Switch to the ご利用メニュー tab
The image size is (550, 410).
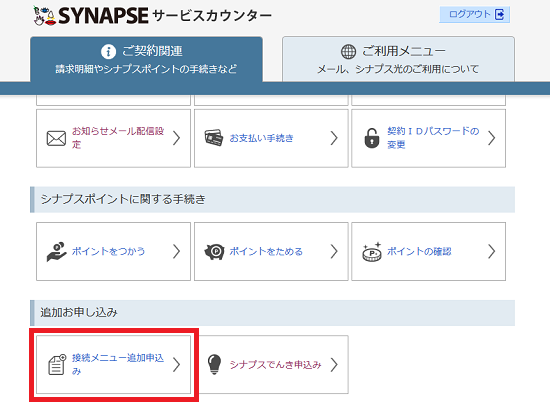click(x=398, y=59)
